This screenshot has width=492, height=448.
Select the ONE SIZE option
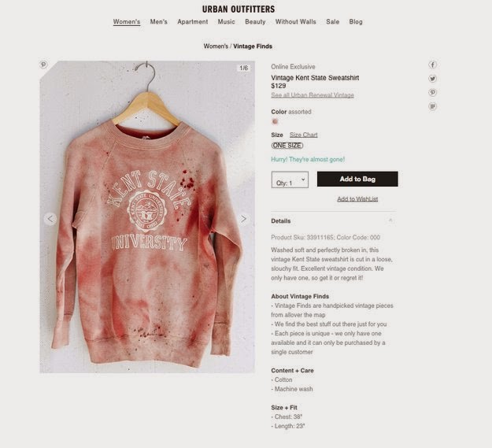[x=287, y=146]
